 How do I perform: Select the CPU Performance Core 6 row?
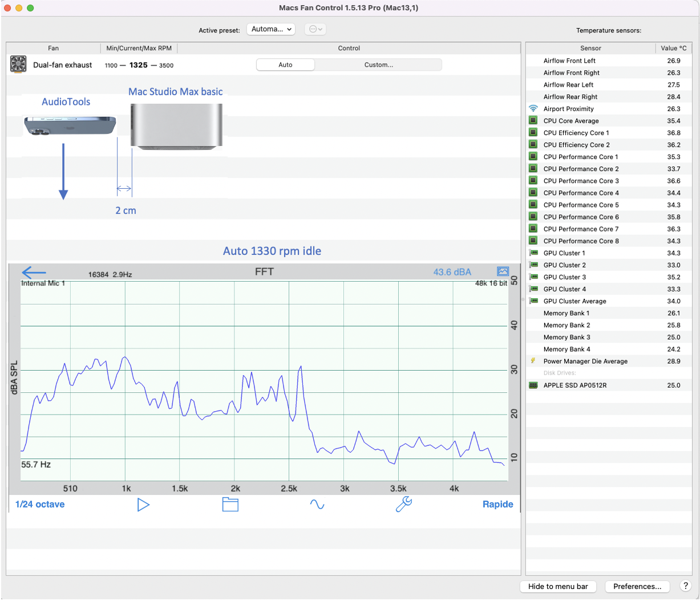tap(609, 217)
